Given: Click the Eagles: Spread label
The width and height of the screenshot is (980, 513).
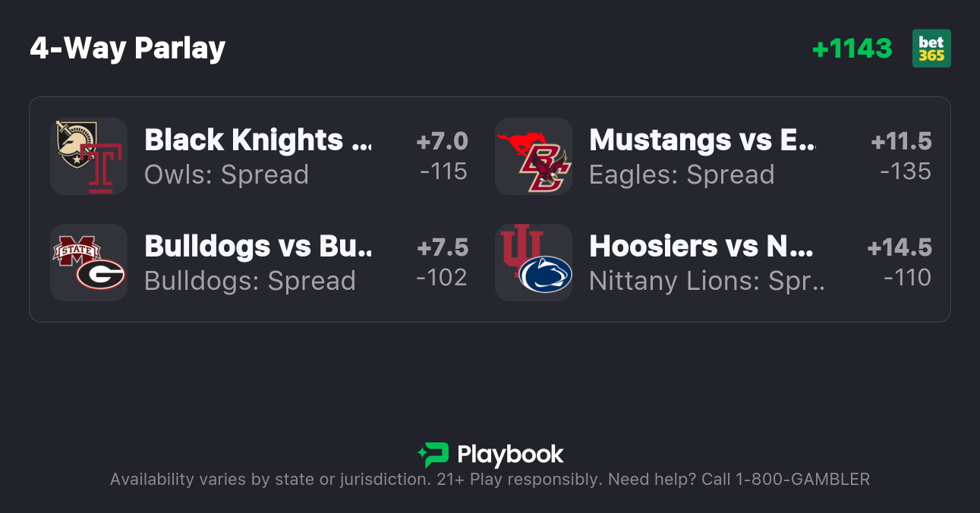Looking at the screenshot, I should [681, 175].
